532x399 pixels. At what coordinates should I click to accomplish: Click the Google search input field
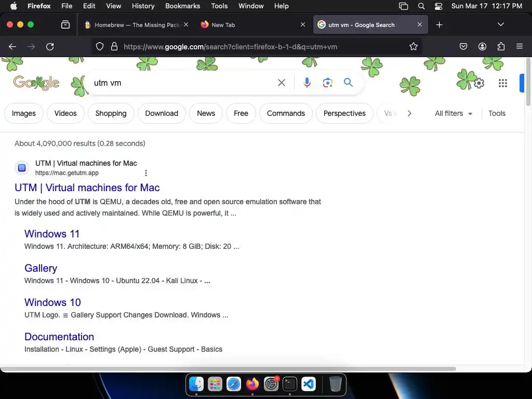(183, 83)
